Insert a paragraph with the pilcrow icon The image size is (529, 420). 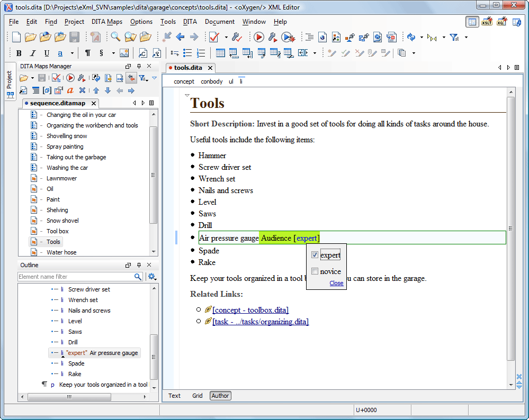click(88, 53)
